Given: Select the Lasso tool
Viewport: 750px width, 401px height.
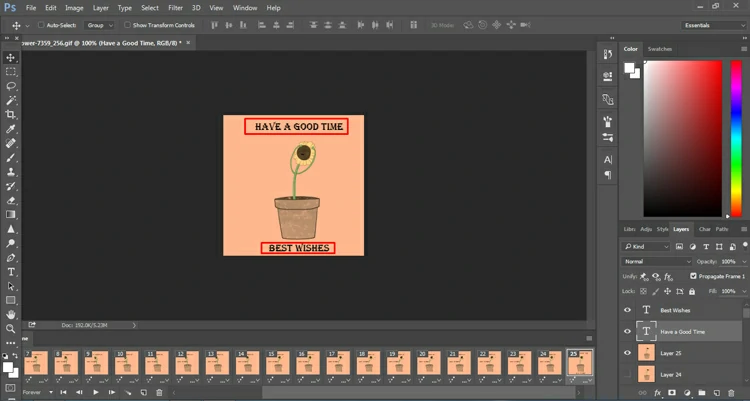Looking at the screenshot, I should [x=11, y=86].
